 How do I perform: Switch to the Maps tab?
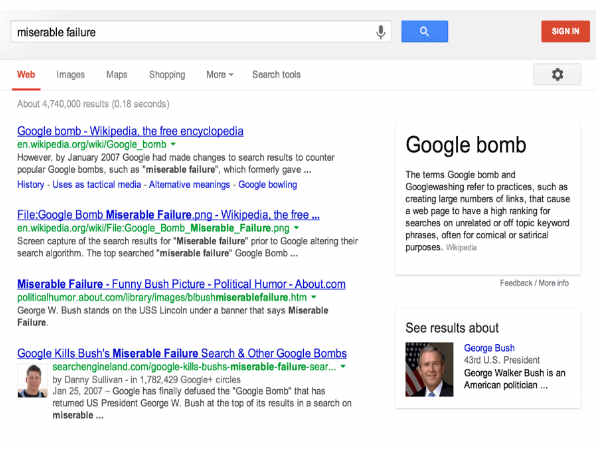click(x=117, y=75)
